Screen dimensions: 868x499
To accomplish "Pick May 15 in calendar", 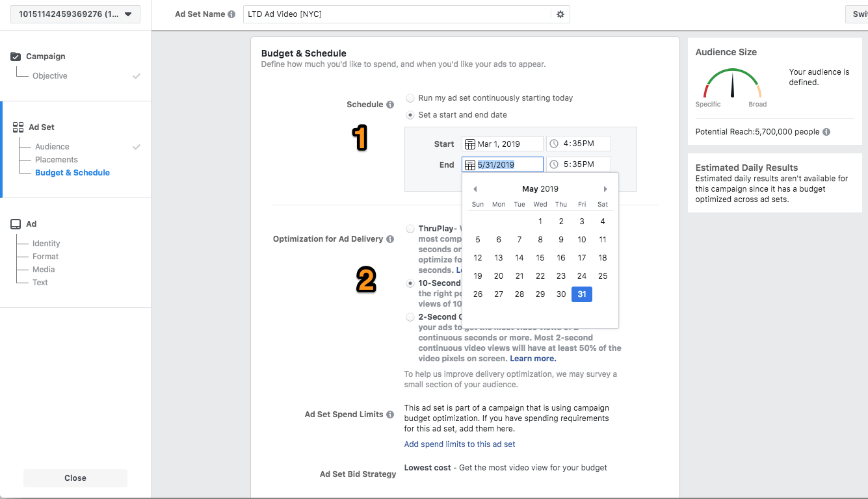I will coord(540,258).
